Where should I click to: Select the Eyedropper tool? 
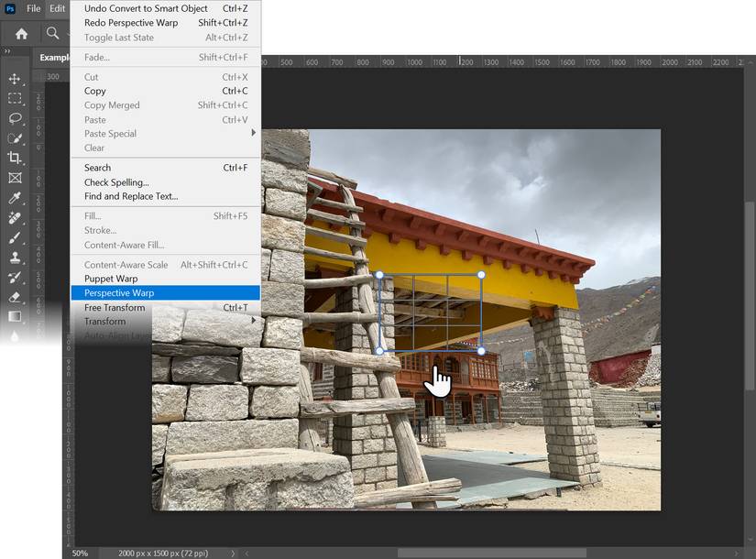15,199
